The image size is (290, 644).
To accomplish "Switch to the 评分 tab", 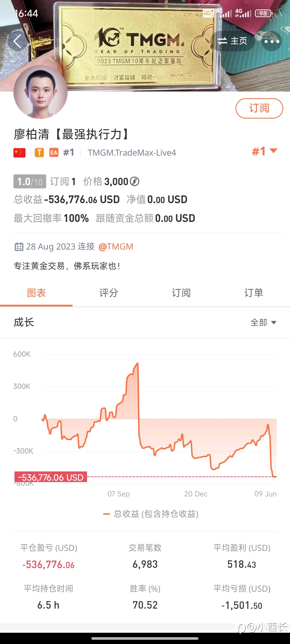I will [109, 293].
